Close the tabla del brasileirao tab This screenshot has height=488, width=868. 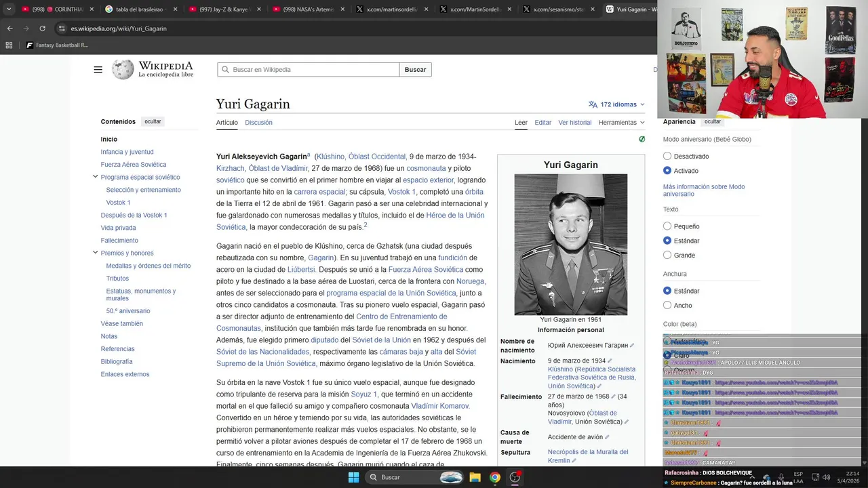(175, 9)
